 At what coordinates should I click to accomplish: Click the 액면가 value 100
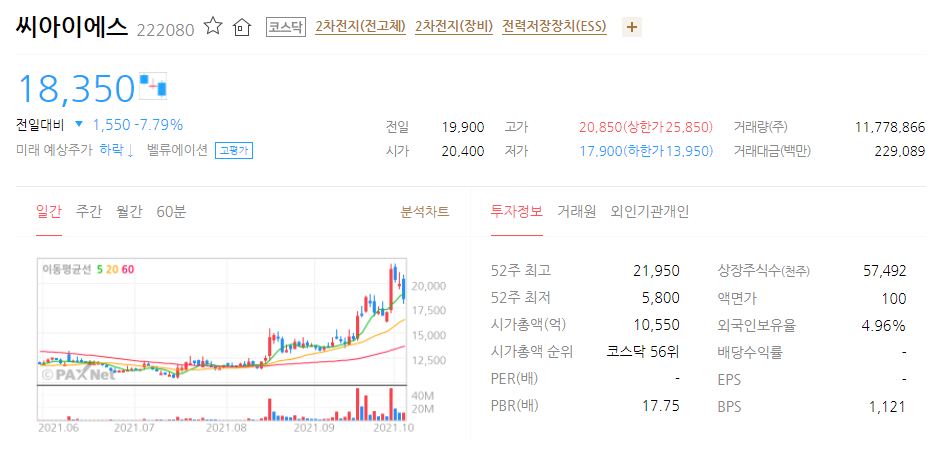[x=896, y=298]
